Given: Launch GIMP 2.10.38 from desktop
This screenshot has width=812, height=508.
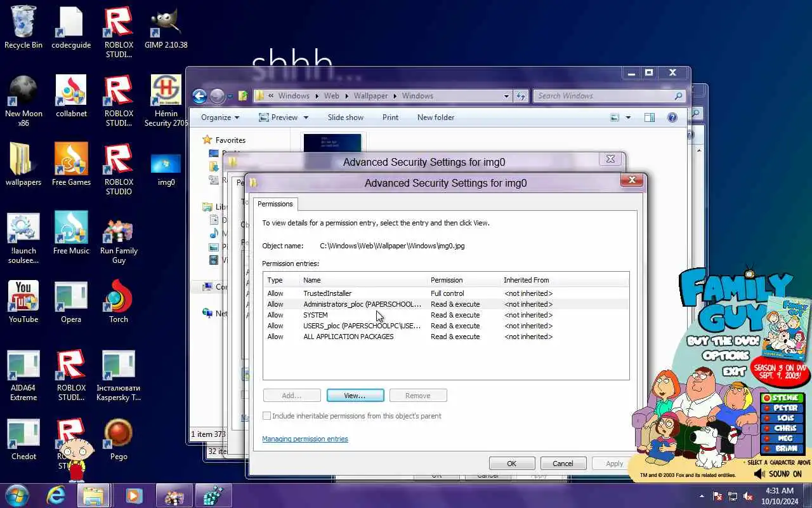Looking at the screenshot, I should coord(166,28).
